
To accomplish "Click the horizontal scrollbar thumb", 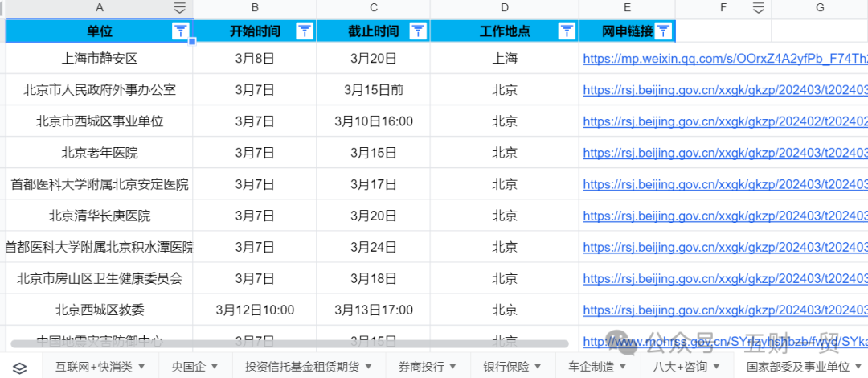I will click(289, 344).
